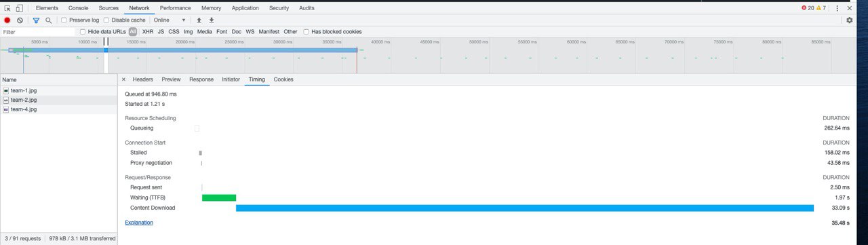Open the Memory panel

click(x=211, y=8)
